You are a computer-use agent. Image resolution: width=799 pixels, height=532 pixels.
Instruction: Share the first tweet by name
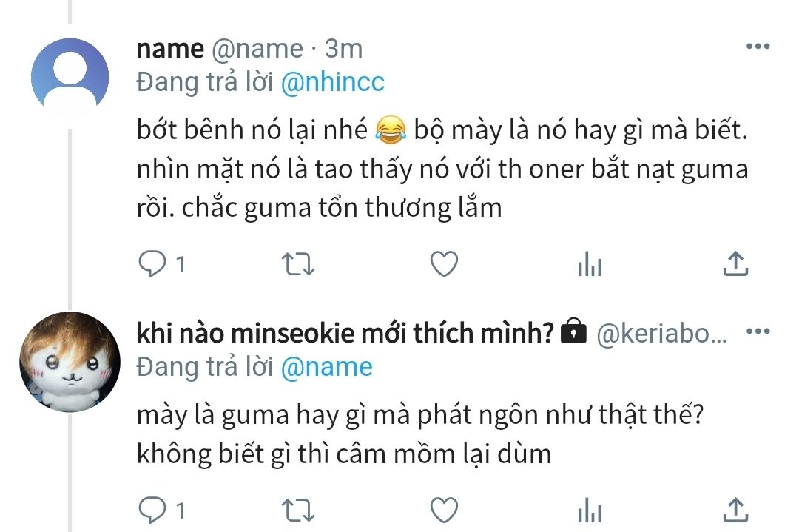point(735,263)
